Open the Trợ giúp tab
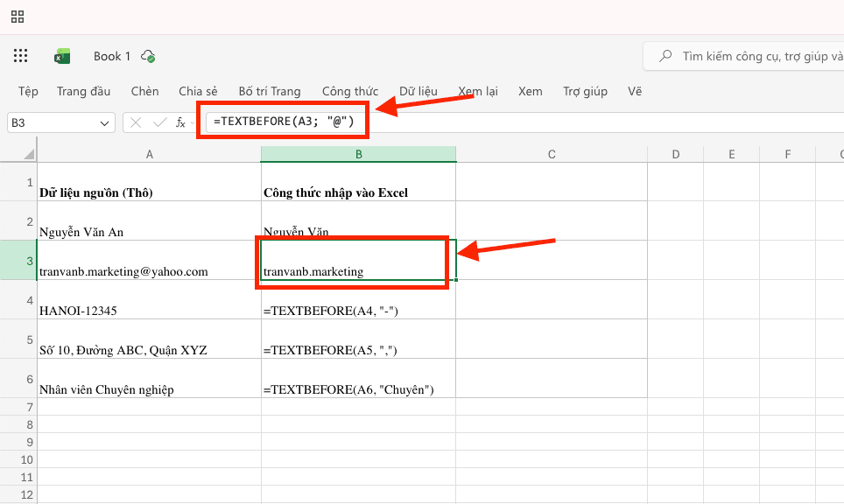Viewport: 844px width, 504px height. pos(585,92)
